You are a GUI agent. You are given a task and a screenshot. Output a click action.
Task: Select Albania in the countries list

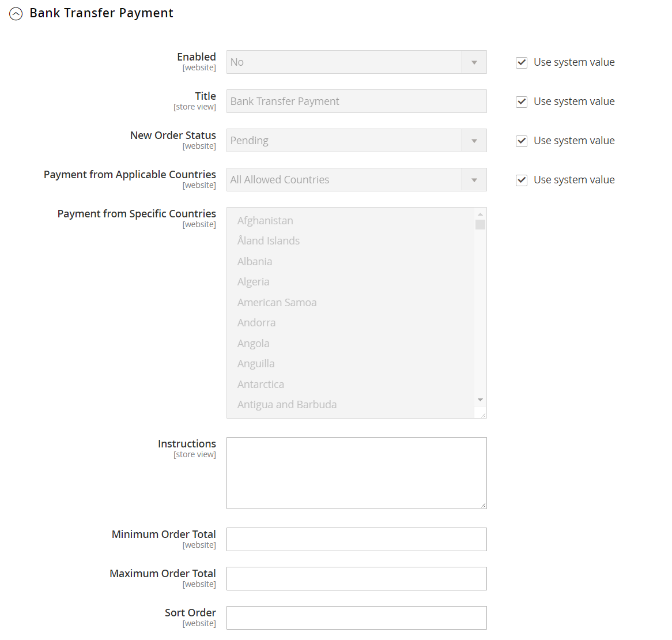[x=255, y=262]
